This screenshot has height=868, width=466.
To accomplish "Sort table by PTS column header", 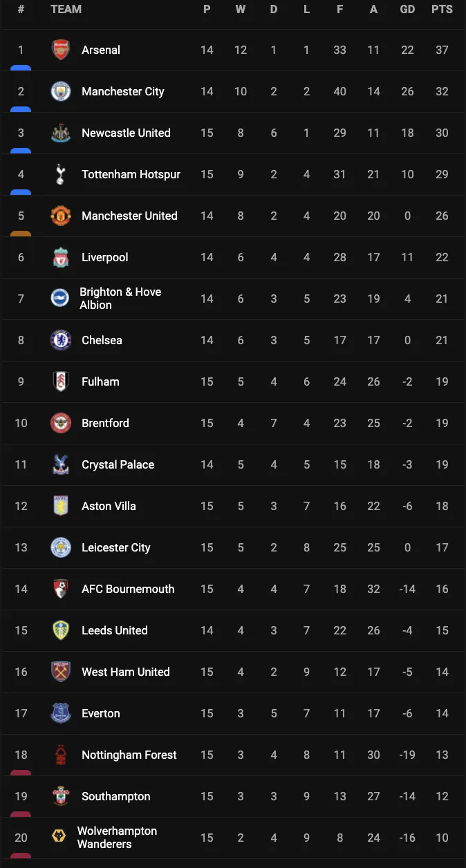I will coord(442,10).
